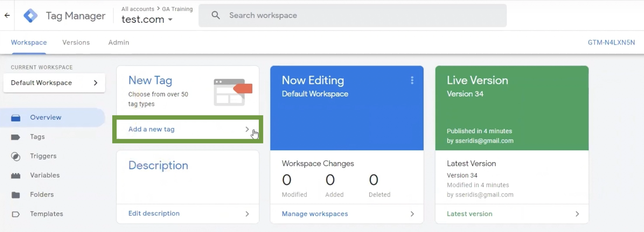The image size is (644, 232).
Task: Click the Added count label
Action: pyautogui.click(x=334, y=195)
